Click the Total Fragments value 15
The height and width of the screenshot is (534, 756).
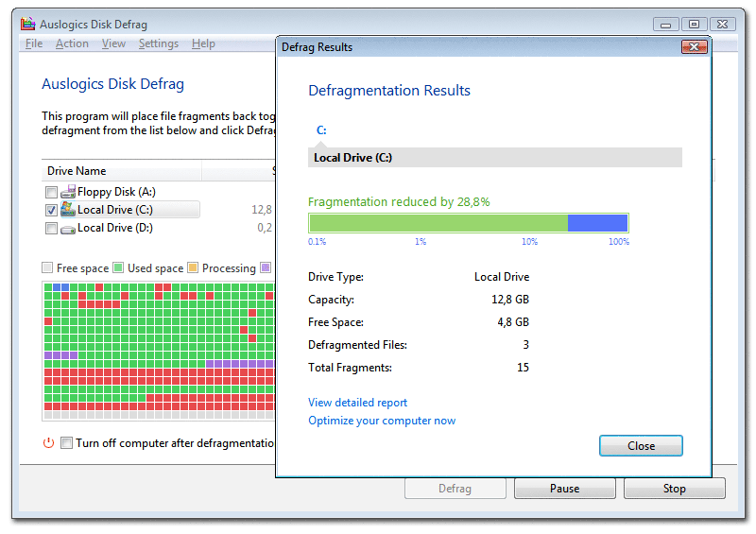(x=524, y=368)
